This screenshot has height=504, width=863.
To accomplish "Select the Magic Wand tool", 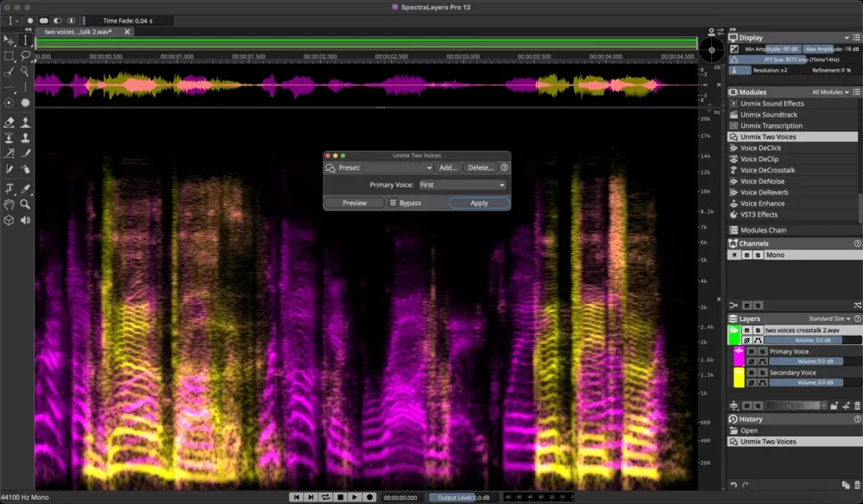I will point(25,72).
